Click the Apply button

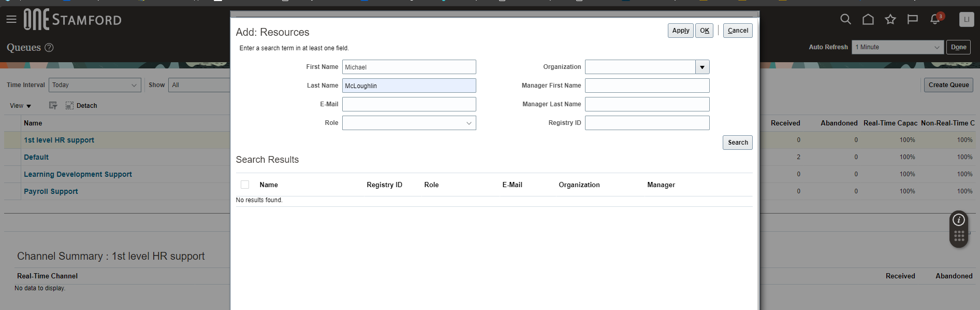click(x=680, y=31)
